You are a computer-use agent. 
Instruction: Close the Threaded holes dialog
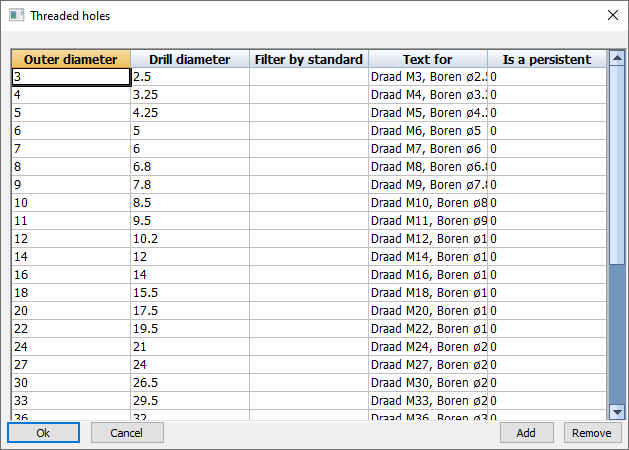pyautogui.click(x=612, y=15)
